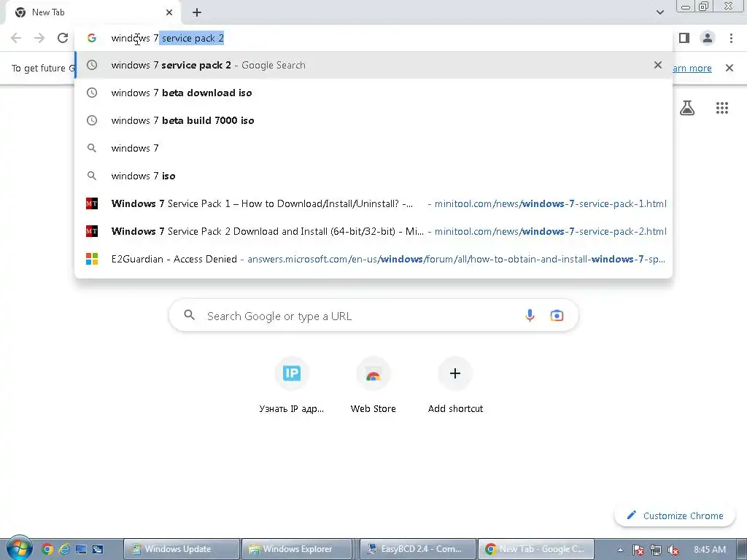
Task: Follow the 'Learn more' link
Action: coord(692,68)
